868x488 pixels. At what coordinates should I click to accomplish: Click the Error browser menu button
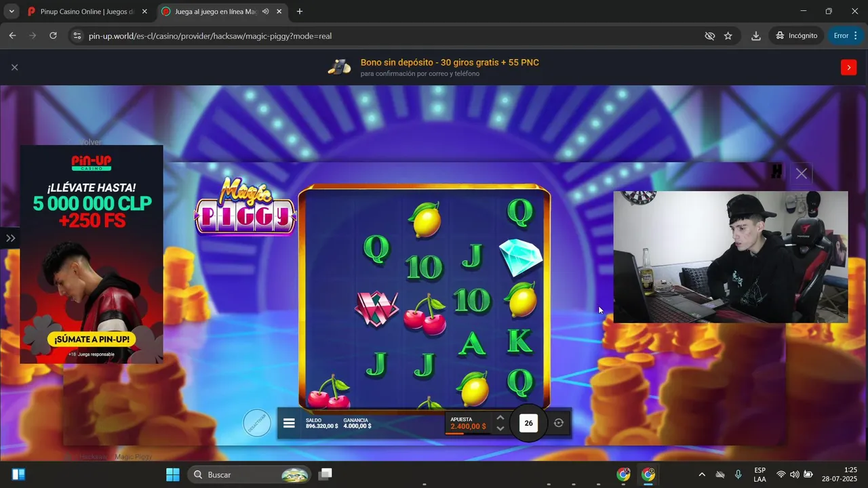pos(846,36)
